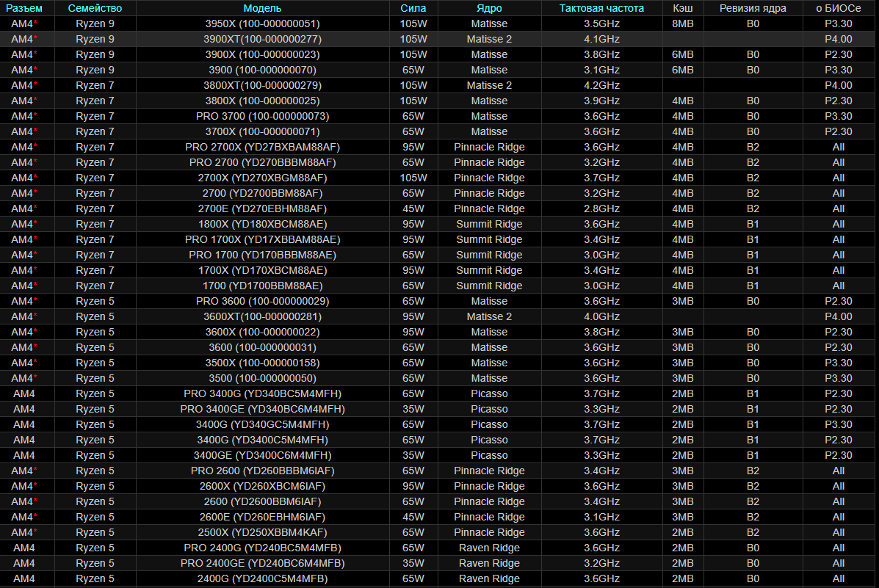Select the 3700X (100-000000071) model cell
Viewport: 879px width, 588px height.
[262, 131]
